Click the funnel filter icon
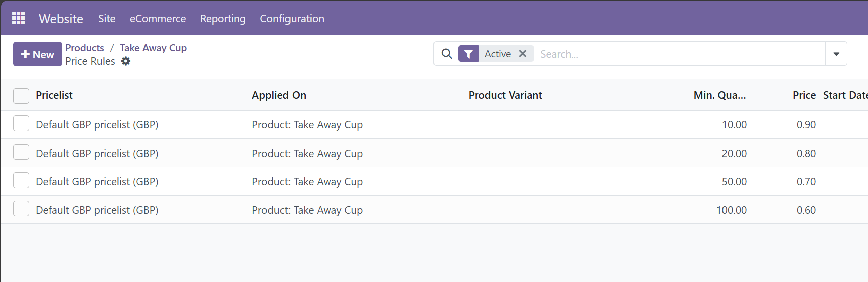The width and height of the screenshot is (868, 282). 468,54
